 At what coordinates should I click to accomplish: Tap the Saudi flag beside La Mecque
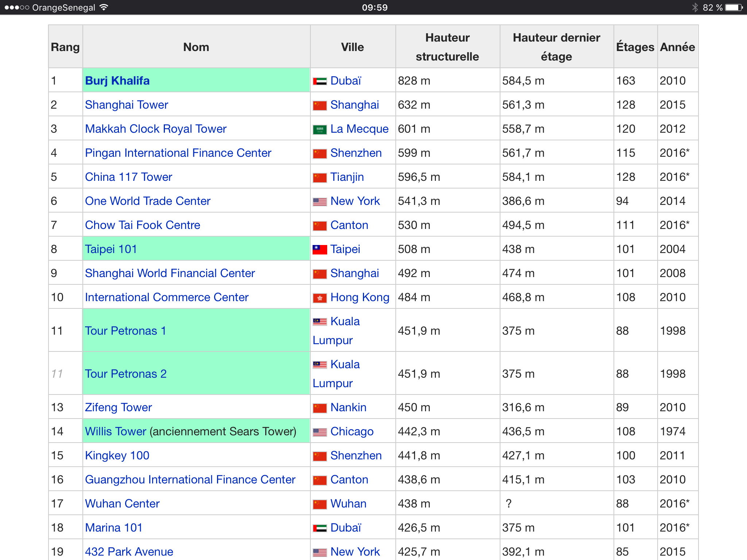[x=320, y=129]
